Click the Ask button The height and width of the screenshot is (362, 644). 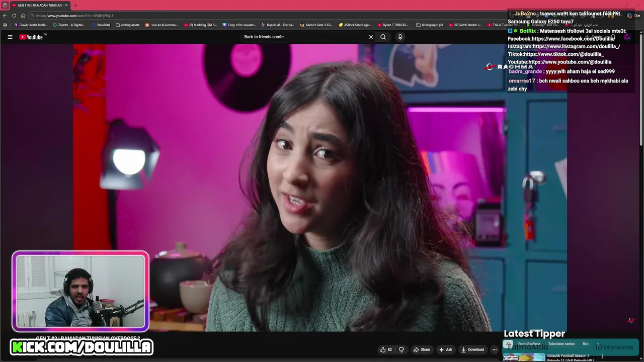(x=446, y=349)
